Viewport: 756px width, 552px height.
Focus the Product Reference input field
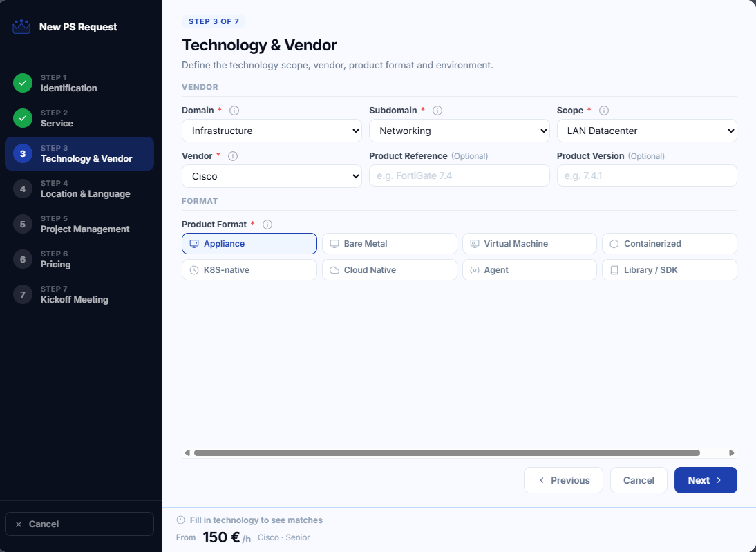[x=459, y=175]
